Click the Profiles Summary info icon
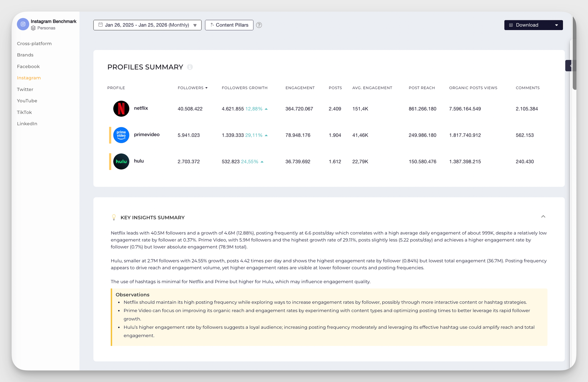The height and width of the screenshot is (382, 588). pyautogui.click(x=190, y=67)
